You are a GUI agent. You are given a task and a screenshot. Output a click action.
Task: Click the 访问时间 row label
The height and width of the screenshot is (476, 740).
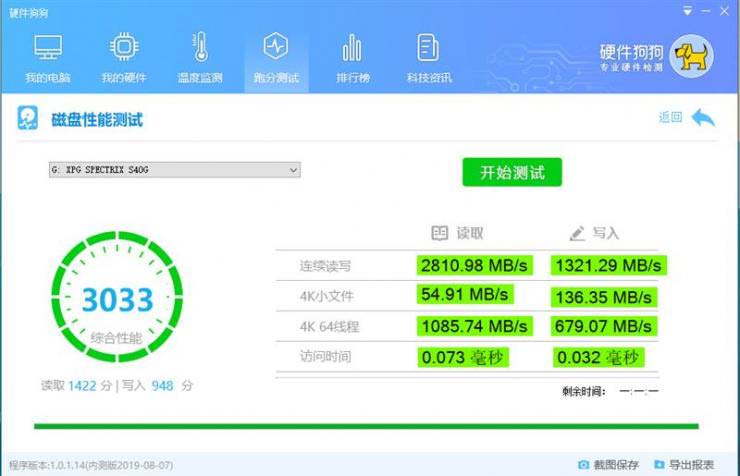coord(325,357)
